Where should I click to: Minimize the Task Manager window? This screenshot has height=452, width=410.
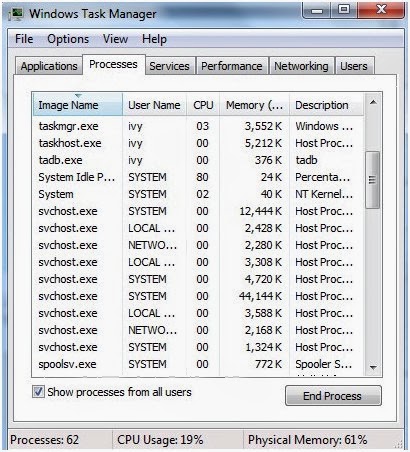tap(317, 11)
